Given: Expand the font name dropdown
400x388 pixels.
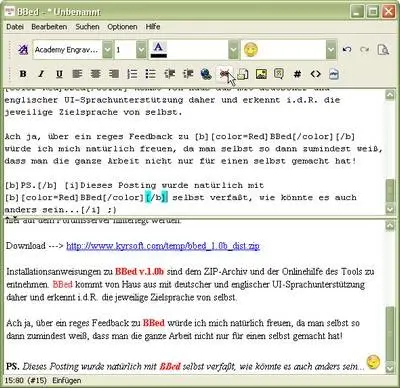Looking at the screenshot, I should [x=107, y=50].
